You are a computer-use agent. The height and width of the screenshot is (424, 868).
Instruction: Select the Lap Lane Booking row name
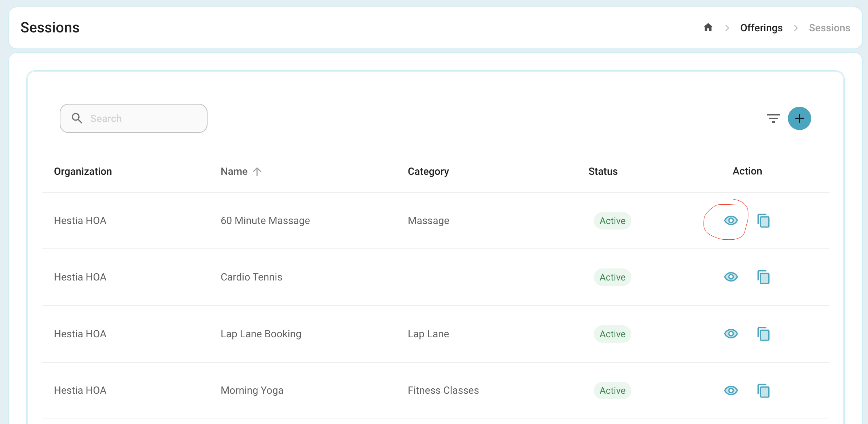(x=261, y=334)
